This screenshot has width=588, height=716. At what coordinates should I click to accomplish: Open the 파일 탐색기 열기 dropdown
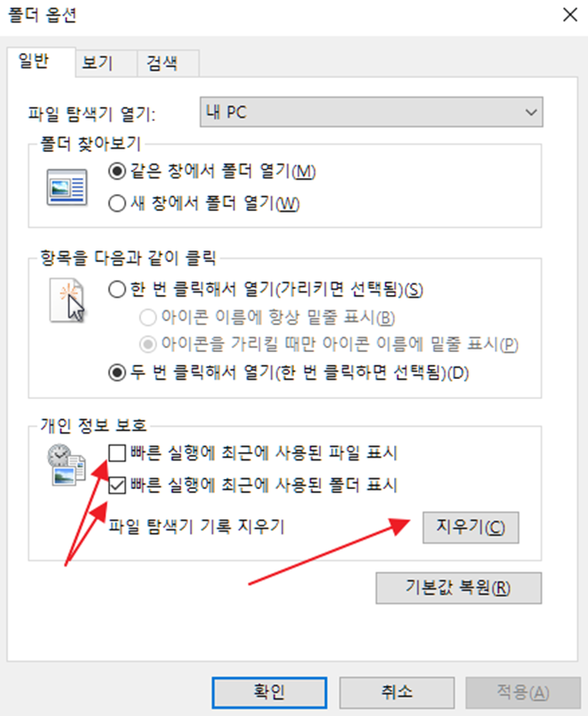point(371,112)
